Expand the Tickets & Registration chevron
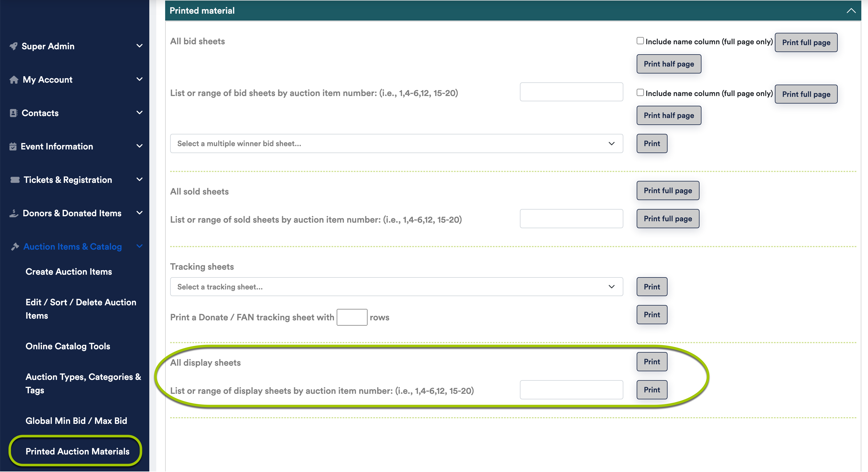 pos(139,179)
